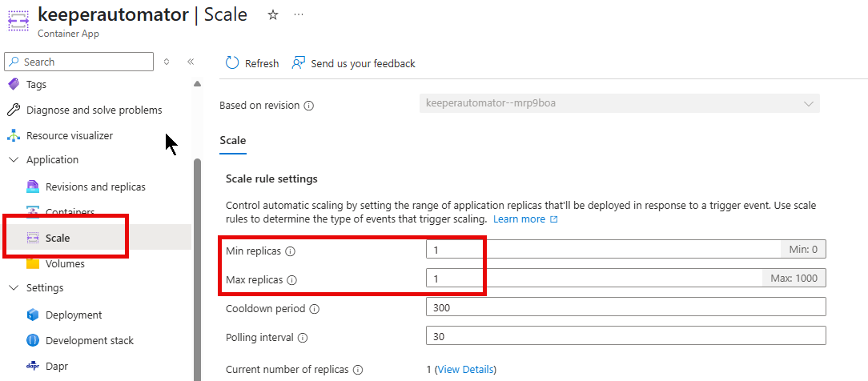868x381 pixels.
Task: Click the Cooldown period input field
Action: click(625, 307)
